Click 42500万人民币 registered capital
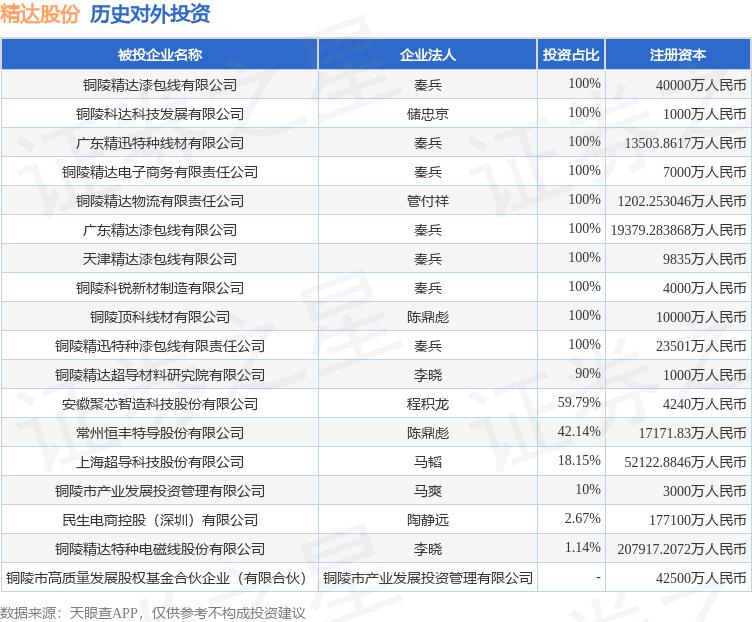 tap(701, 578)
